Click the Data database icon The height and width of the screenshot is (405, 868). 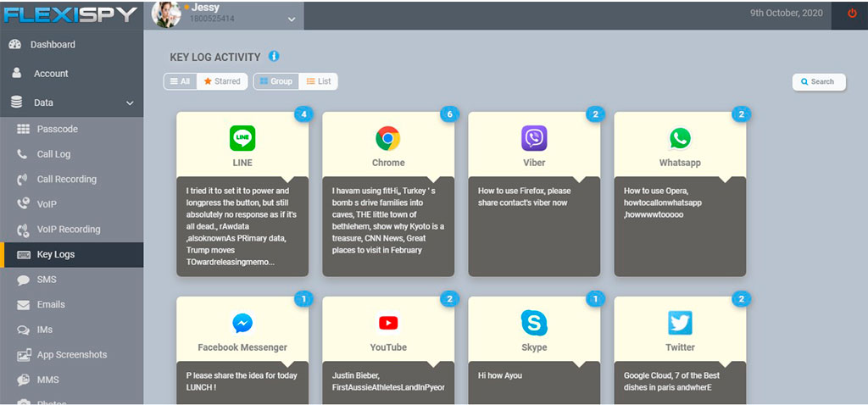[x=16, y=103]
